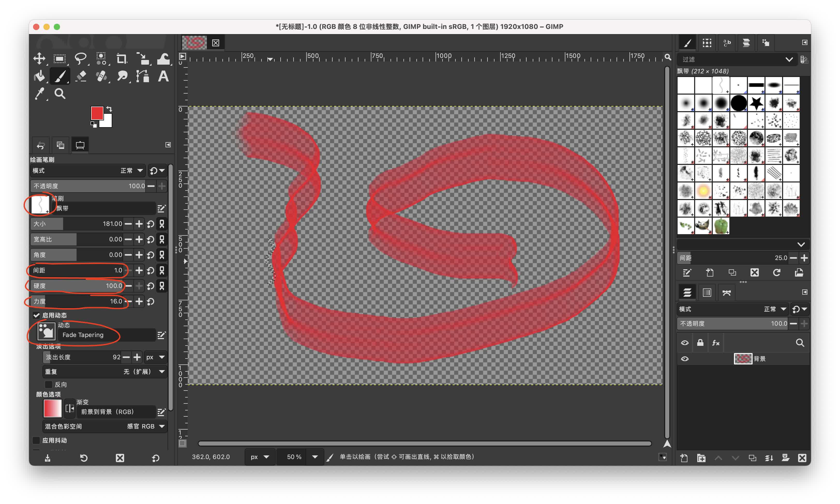This screenshot has width=840, height=504.
Task: Select the black star brush thumbnail
Action: (756, 103)
